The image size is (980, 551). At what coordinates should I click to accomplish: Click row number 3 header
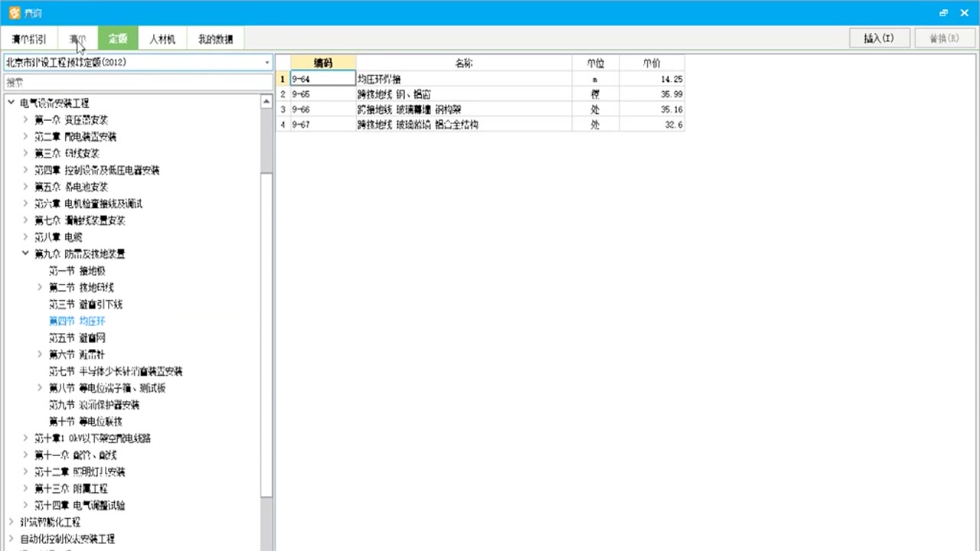283,109
